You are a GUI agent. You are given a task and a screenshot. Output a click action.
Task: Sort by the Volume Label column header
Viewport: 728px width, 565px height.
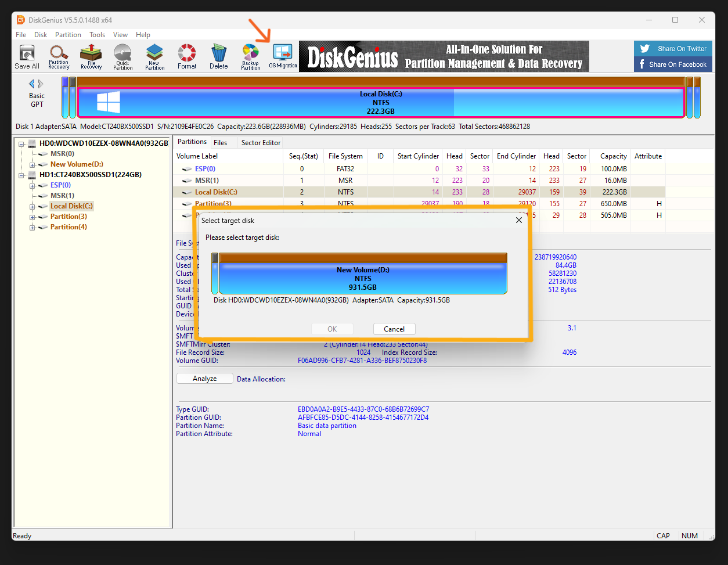point(229,156)
